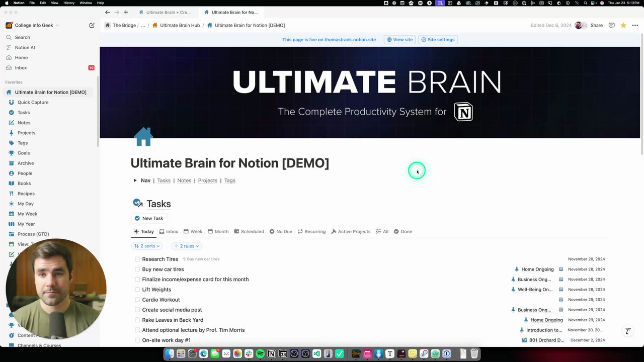
Task: Open the comments panel icon
Action: (611, 25)
